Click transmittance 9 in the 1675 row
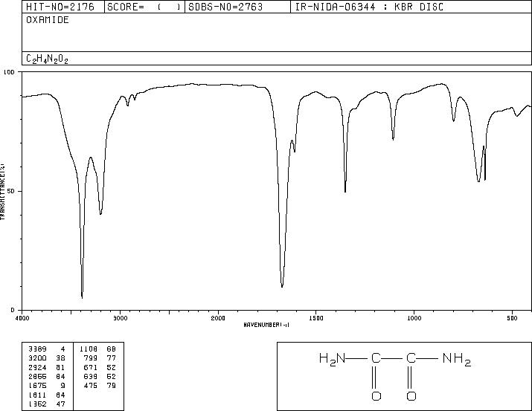 tap(63, 386)
